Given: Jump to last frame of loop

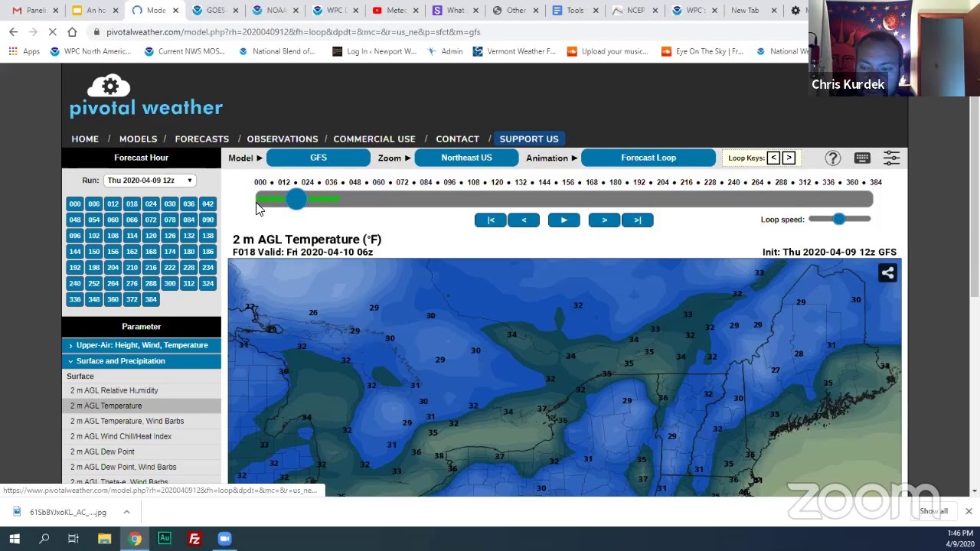Looking at the screenshot, I should (x=638, y=220).
